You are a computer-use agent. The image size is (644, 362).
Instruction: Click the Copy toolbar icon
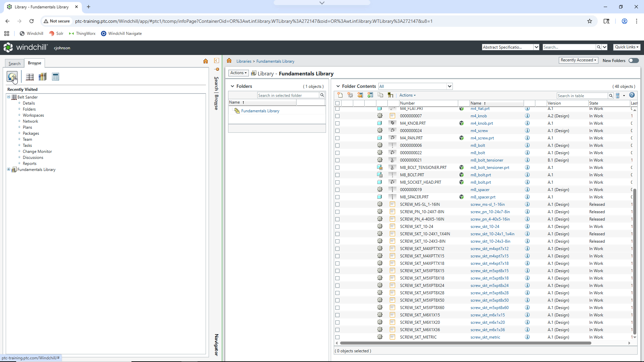point(380,95)
